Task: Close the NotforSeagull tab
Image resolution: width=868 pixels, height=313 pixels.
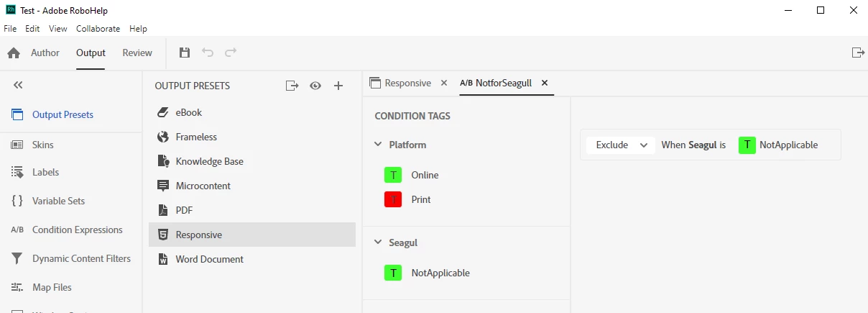Action: [x=545, y=83]
